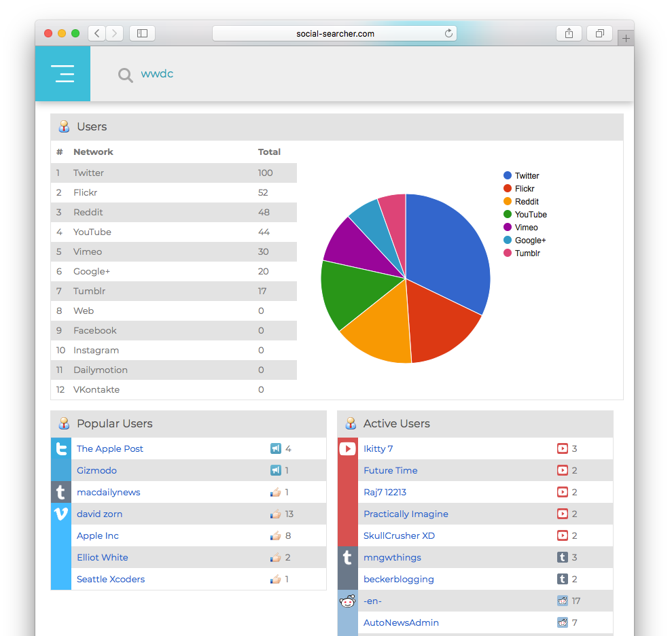This screenshot has width=672, height=636.
Task: Open the Raj7 12213 user link
Action: (x=385, y=492)
